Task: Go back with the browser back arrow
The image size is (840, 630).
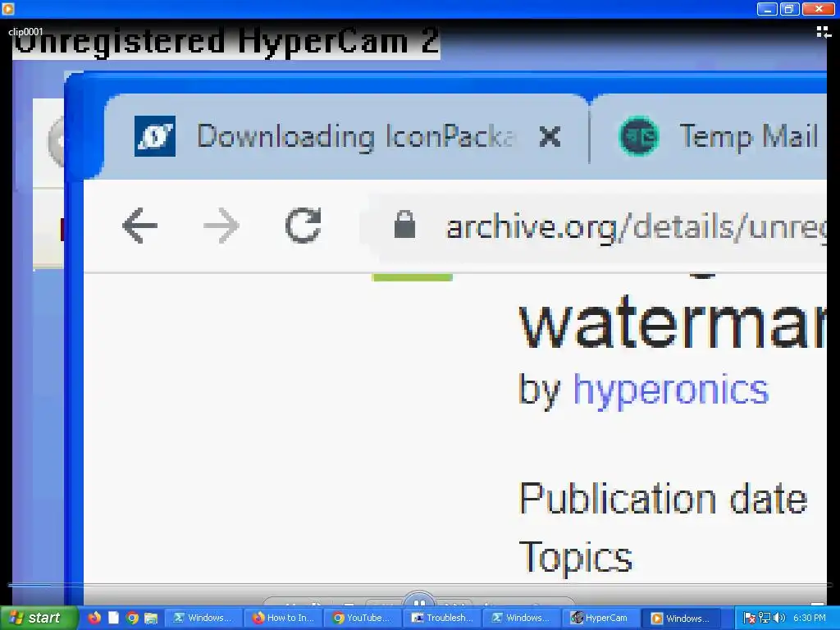Action: pos(139,226)
